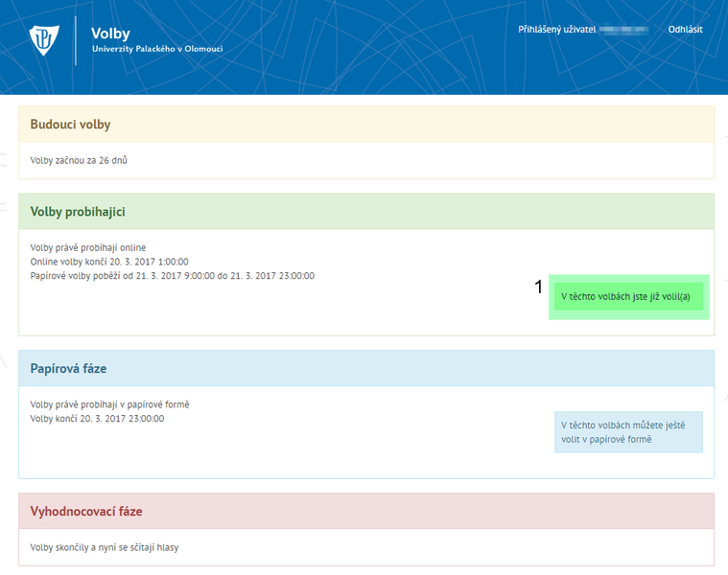Click the Online volby končí date line
Viewport: 728px width, 575px height.
pyautogui.click(x=108, y=262)
